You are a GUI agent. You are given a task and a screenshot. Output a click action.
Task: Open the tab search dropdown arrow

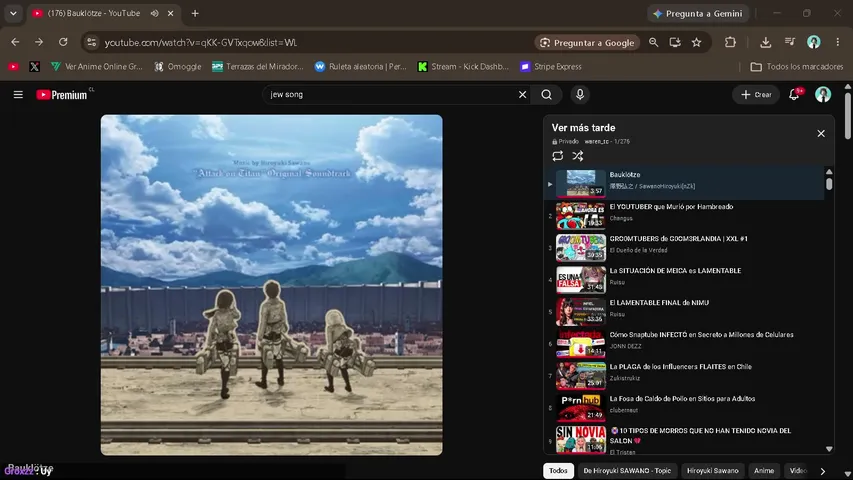tap(13, 13)
